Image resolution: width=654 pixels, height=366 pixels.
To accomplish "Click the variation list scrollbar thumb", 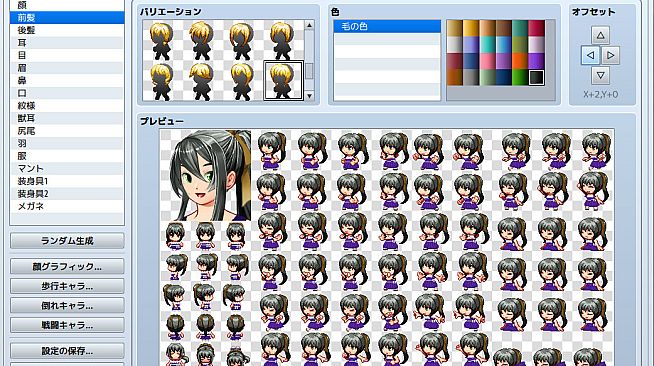I will [x=309, y=71].
